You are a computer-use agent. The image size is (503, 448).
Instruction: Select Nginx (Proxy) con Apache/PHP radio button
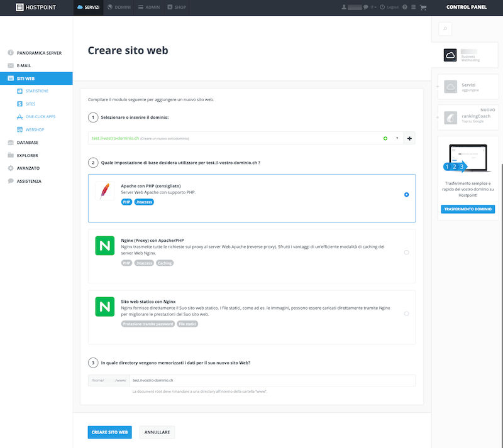(x=406, y=253)
